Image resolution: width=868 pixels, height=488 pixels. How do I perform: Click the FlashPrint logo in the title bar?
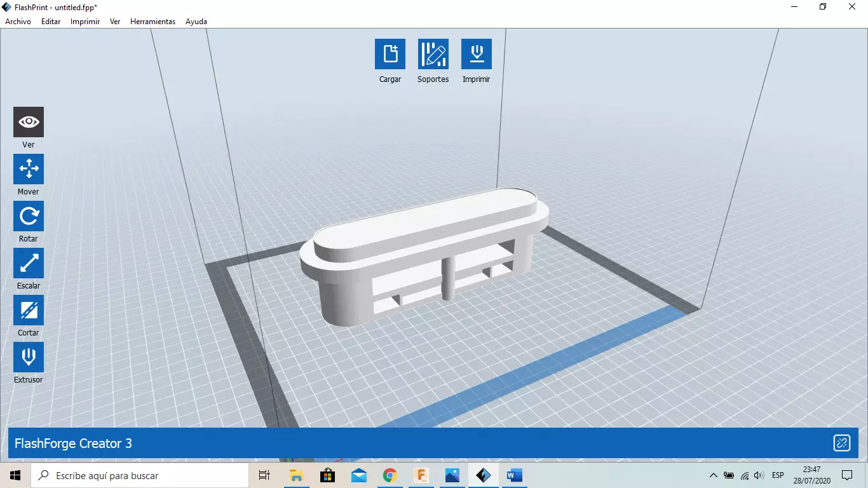[x=6, y=7]
